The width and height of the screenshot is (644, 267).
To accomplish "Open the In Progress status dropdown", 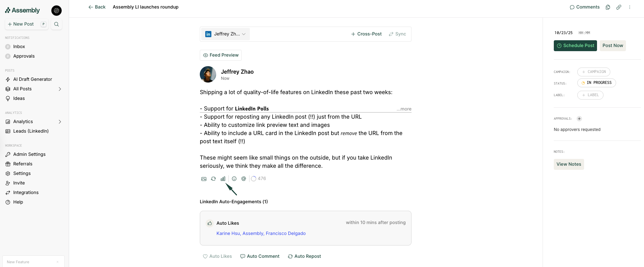I will pos(596,83).
